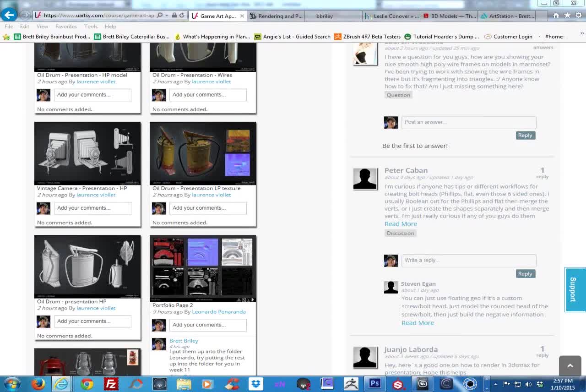The image size is (586, 392).
Task: Go back with the browser back arrow
Action: point(9,15)
